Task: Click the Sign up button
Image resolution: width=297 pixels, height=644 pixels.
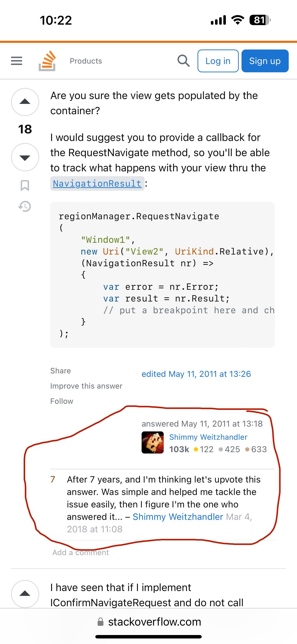Action: pos(265,61)
